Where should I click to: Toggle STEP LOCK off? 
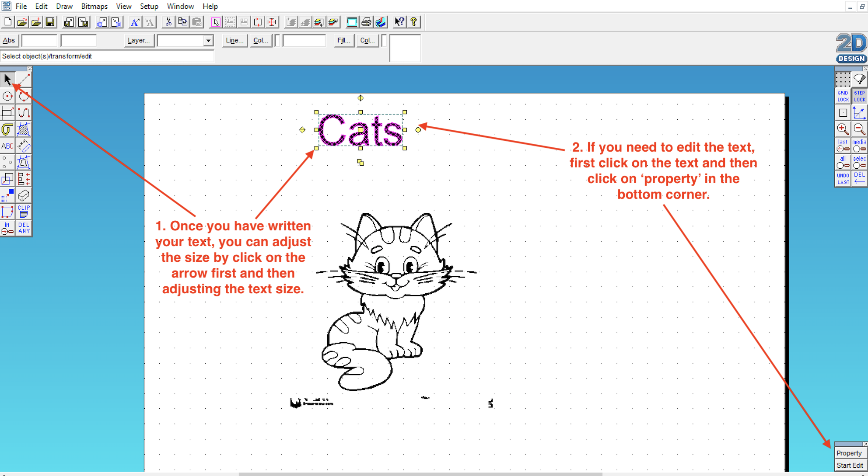859,96
